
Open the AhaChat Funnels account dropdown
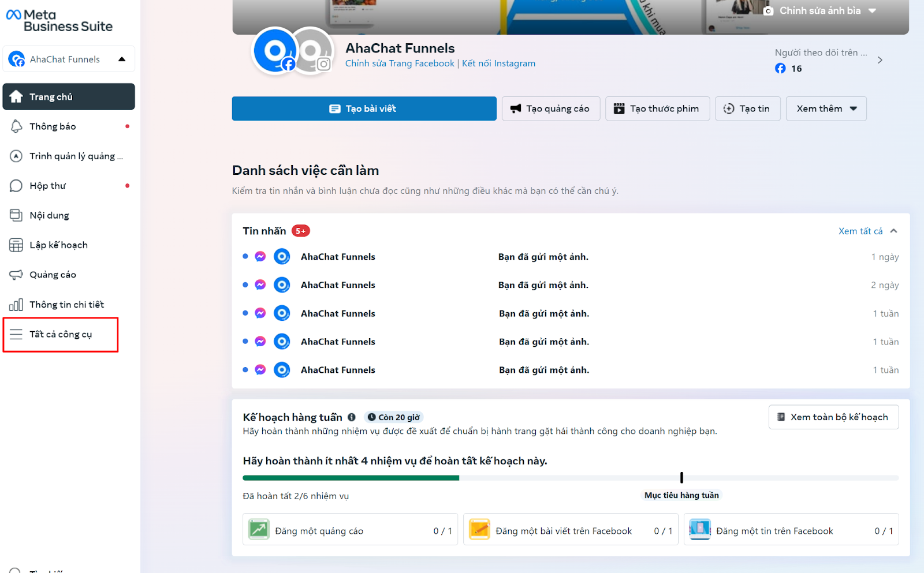(x=69, y=59)
